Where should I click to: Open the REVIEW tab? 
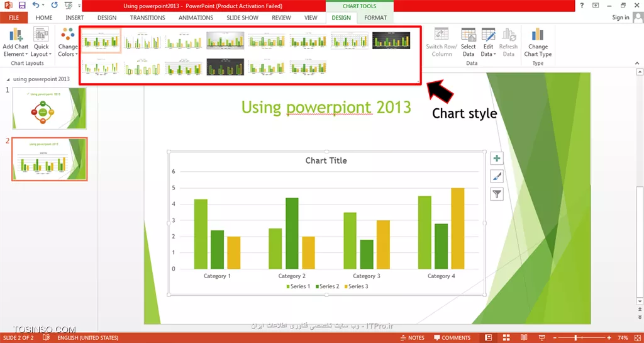pos(281,18)
